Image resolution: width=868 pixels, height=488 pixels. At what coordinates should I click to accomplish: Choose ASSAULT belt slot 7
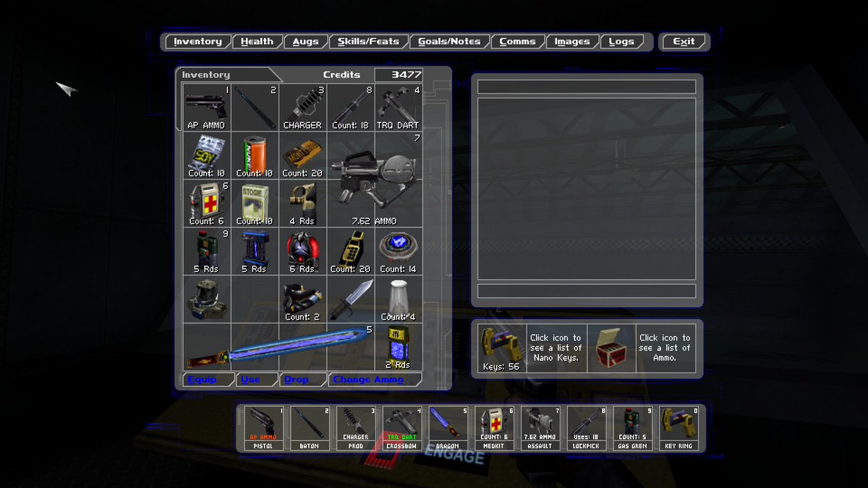pyautogui.click(x=540, y=428)
